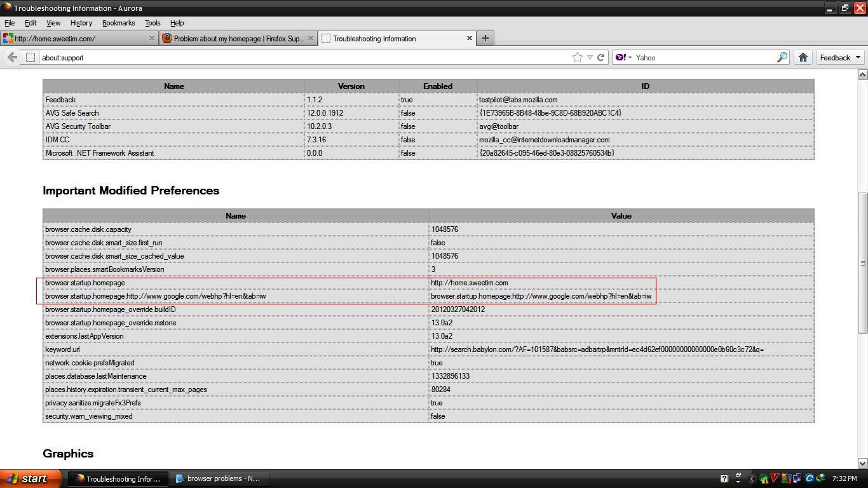
Task: Click the search magnifier icon
Action: point(782,57)
